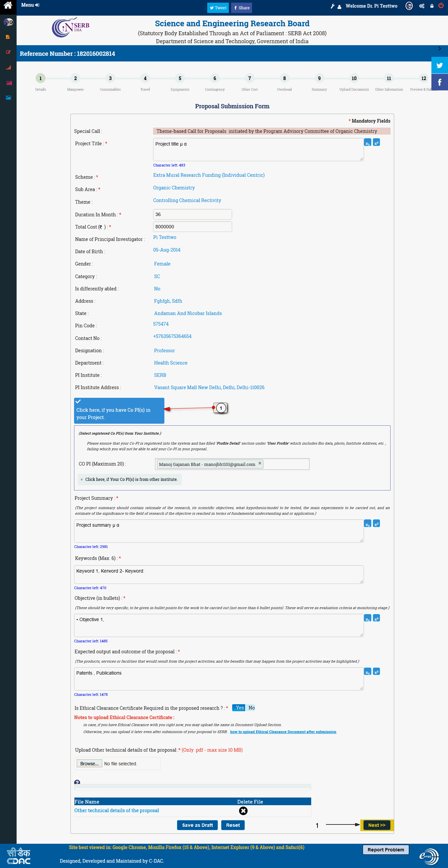
Task: Click the Expected output text area
Action: pos(219,679)
